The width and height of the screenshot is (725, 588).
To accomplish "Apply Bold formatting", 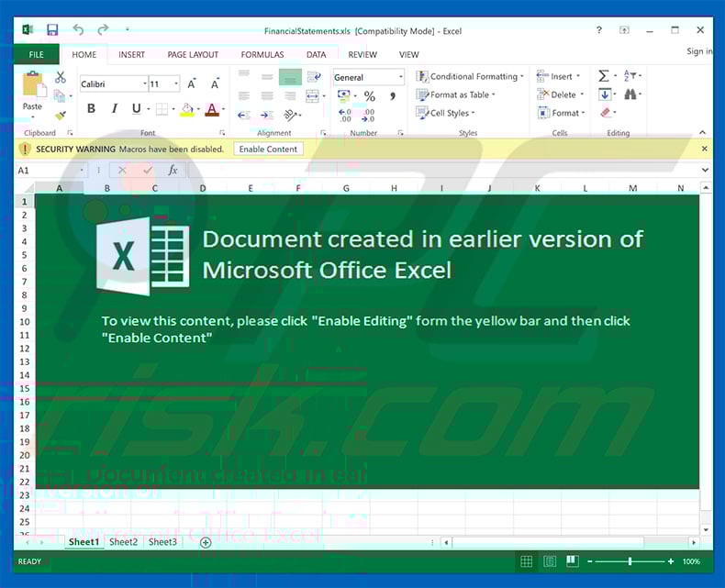I will tap(91, 108).
